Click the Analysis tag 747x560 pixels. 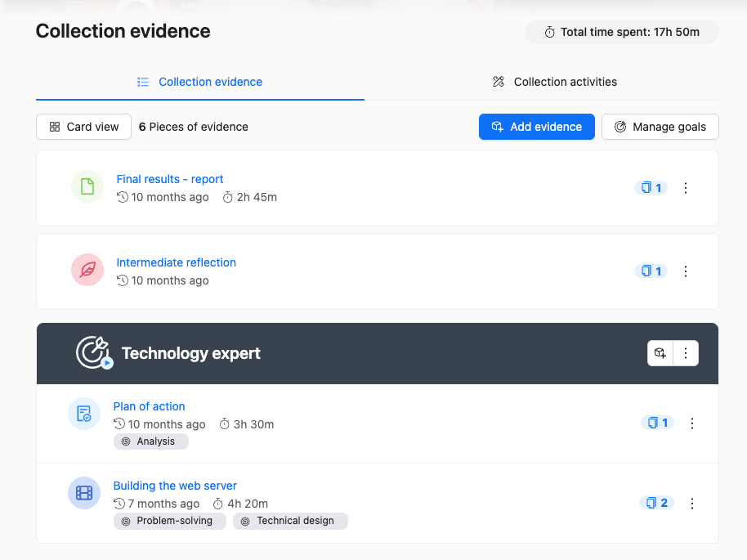tap(151, 441)
